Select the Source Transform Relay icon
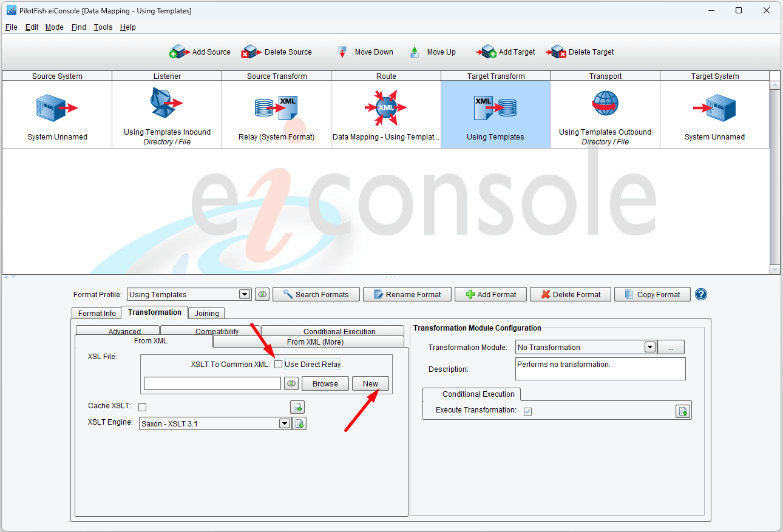 coord(276,108)
